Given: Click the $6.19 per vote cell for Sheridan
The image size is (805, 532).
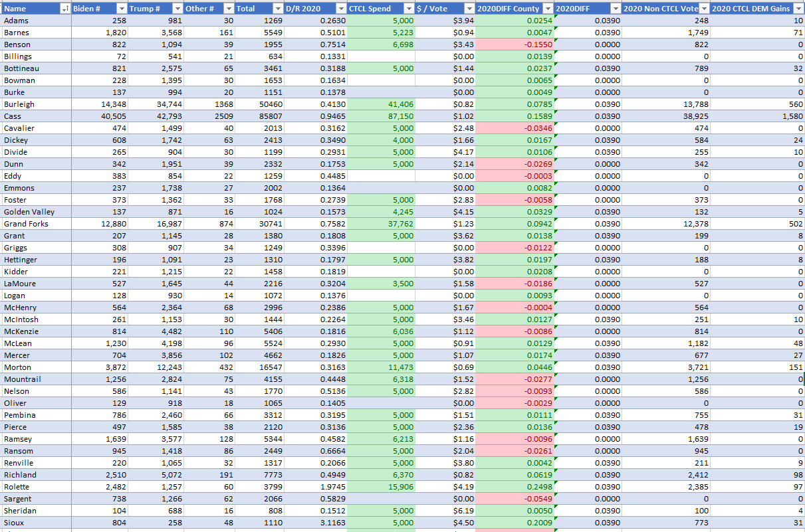Looking at the screenshot, I should point(446,511).
